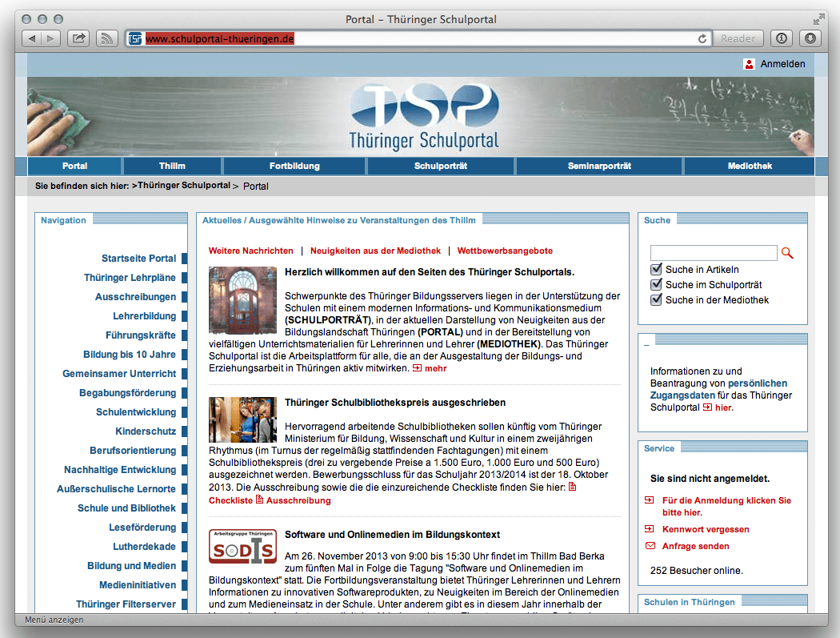
Task: Switch to the Mediothek tab
Action: 750,166
